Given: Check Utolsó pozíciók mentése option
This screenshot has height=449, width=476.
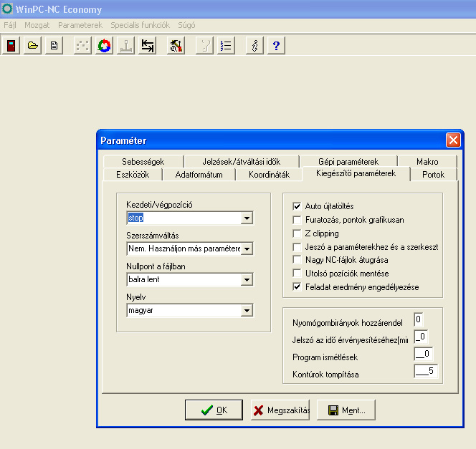Looking at the screenshot, I should pos(297,273).
